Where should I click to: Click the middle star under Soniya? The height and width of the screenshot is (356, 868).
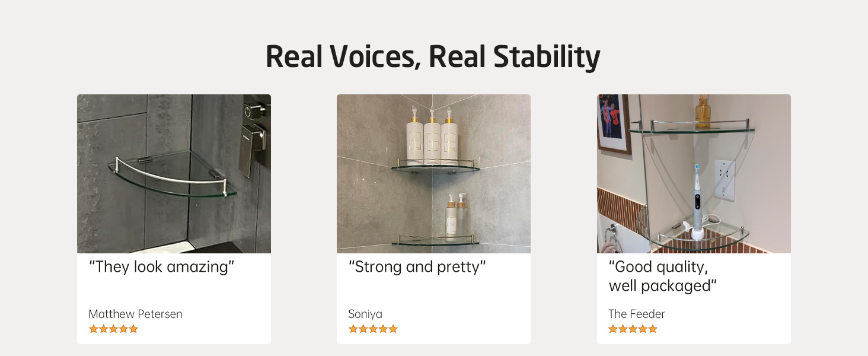click(x=373, y=329)
